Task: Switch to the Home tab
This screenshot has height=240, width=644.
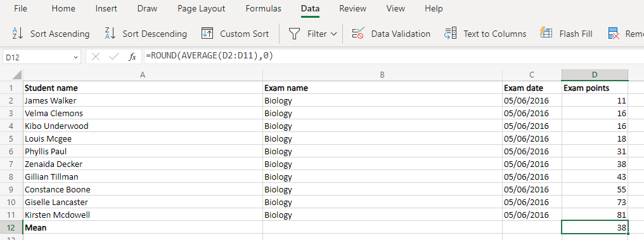Action: pyautogui.click(x=63, y=9)
